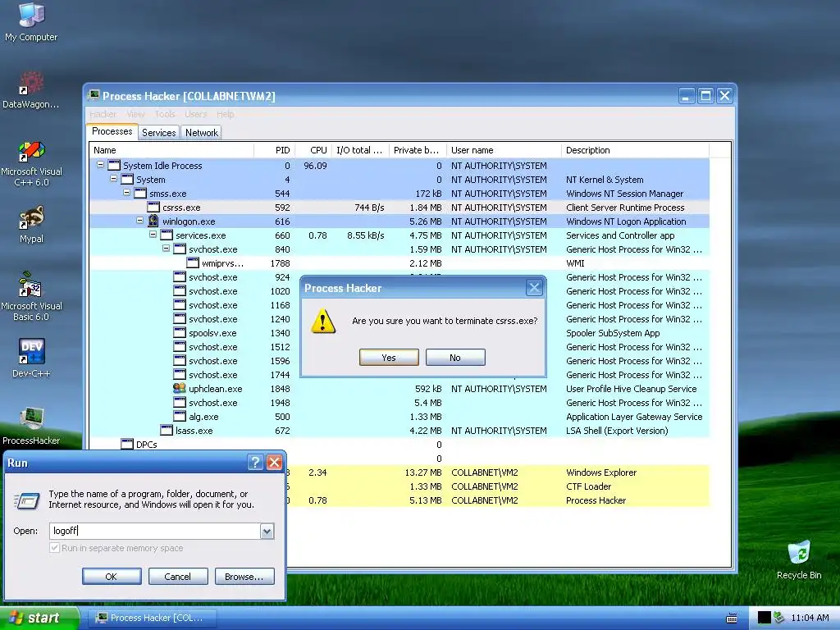Click the wmiprvs process icon

click(x=193, y=263)
